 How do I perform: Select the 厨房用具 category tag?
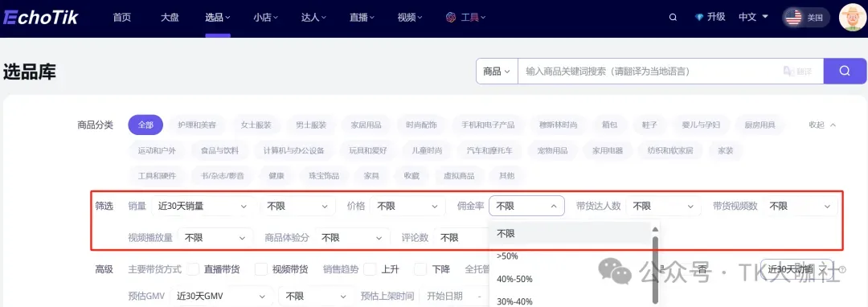(x=759, y=125)
